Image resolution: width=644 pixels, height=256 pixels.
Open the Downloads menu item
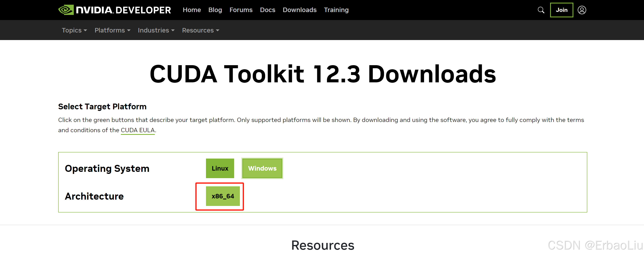point(299,10)
